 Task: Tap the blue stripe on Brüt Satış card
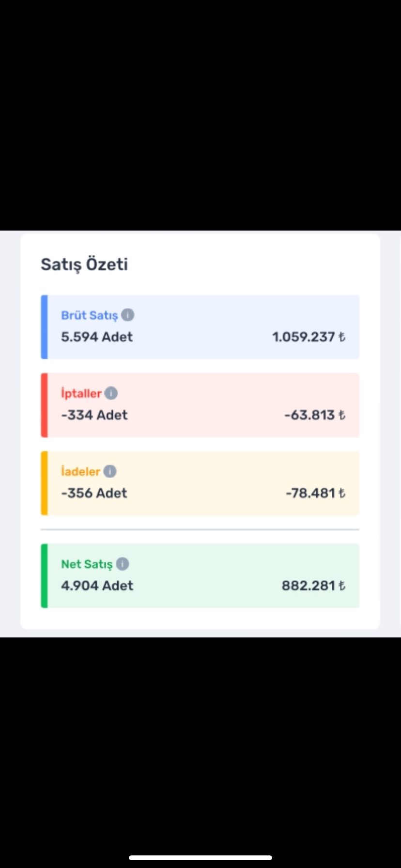[x=44, y=327]
